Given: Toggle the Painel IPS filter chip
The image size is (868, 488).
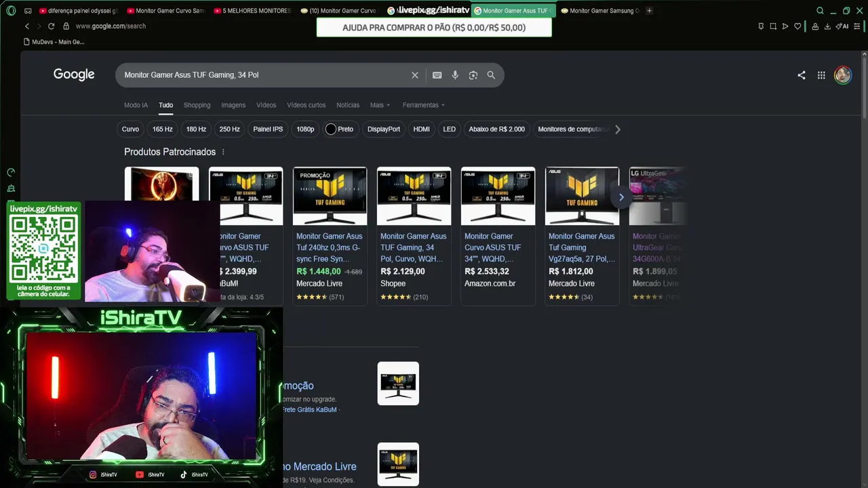Looking at the screenshot, I should (x=268, y=129).
